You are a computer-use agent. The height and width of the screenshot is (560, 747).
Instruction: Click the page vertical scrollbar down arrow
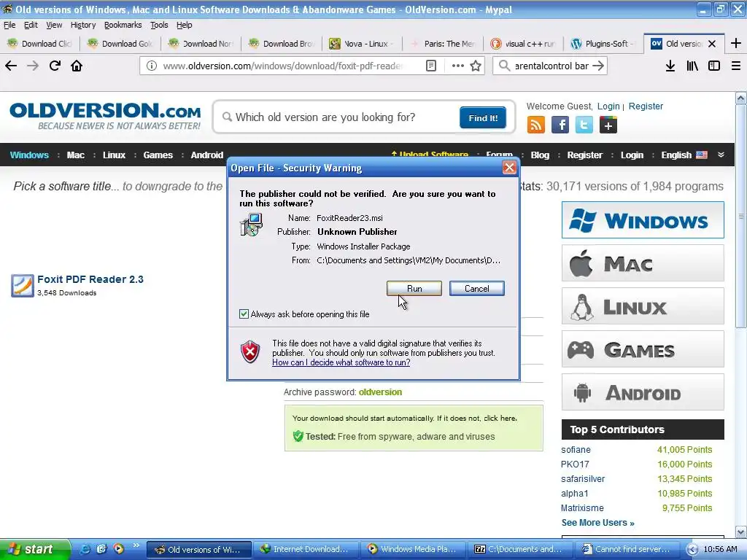click(x=741, y=532)
